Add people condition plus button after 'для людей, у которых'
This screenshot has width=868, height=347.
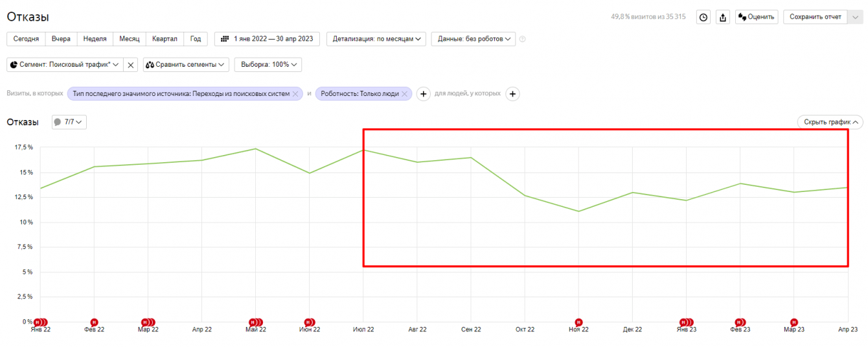click(512, 94)
